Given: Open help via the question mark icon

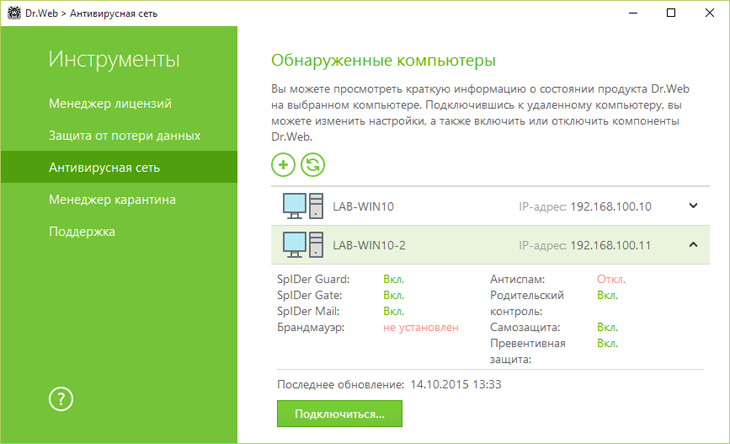Looking at the screenshot, I should point(61,399).
